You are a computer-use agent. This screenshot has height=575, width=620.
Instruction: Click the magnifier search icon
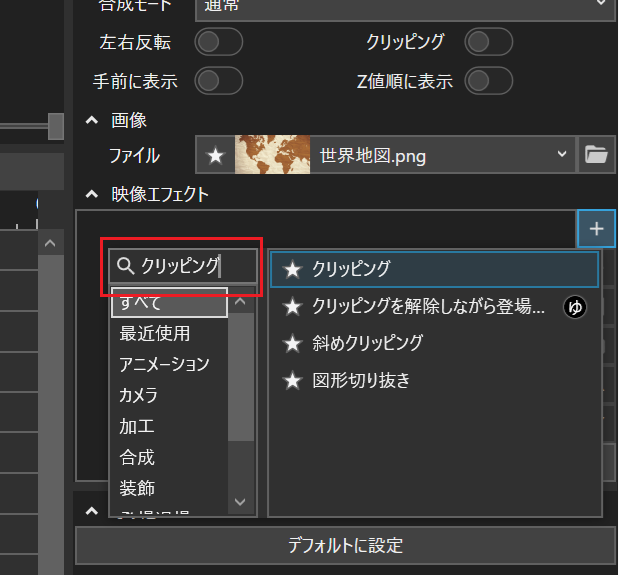click(126, 266)
